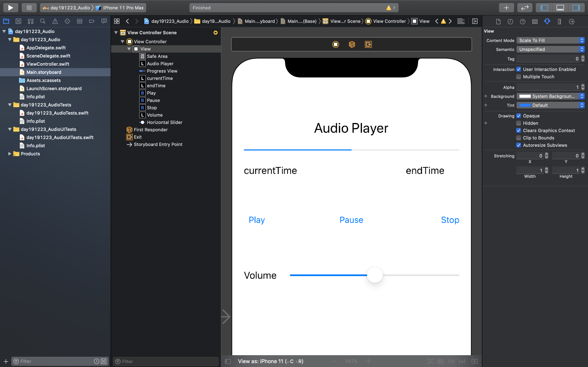588x367 pixels.
Task: Open the Issue navigator warning-triangle tab
Action: [55, 21]
